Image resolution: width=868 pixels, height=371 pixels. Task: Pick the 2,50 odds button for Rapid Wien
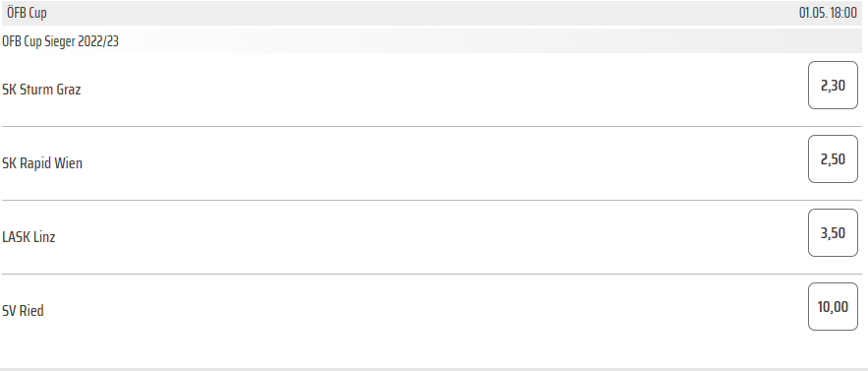click(x=833, y=158)
